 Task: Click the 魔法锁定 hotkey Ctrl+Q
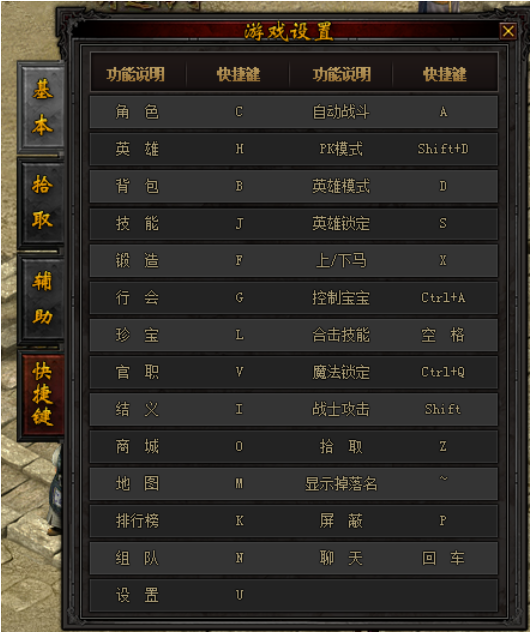coord(443,372)
